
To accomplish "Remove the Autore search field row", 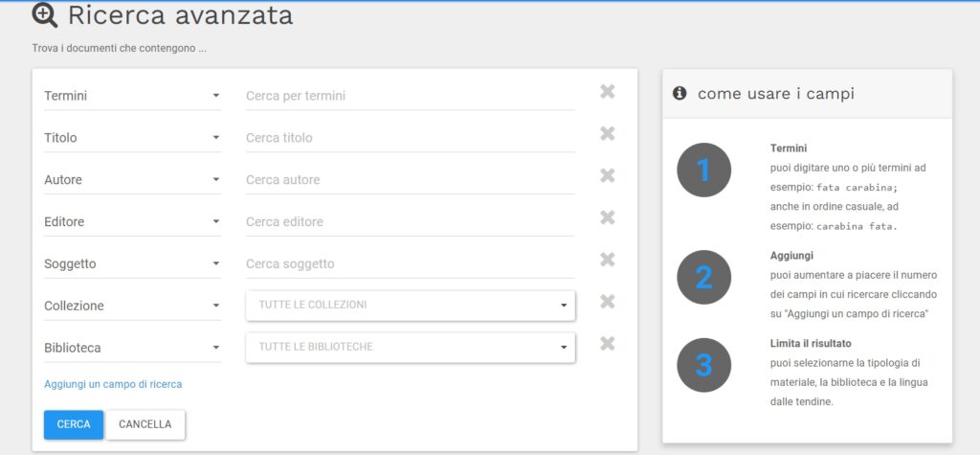I will tap(608, 176).
